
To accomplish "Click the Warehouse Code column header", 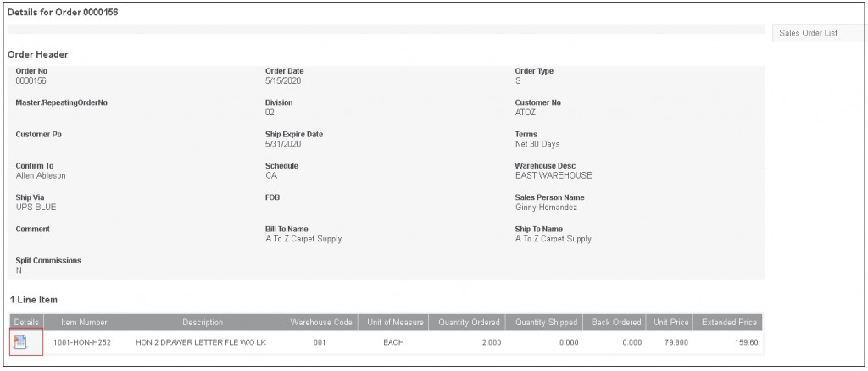I will pos(320,323).
